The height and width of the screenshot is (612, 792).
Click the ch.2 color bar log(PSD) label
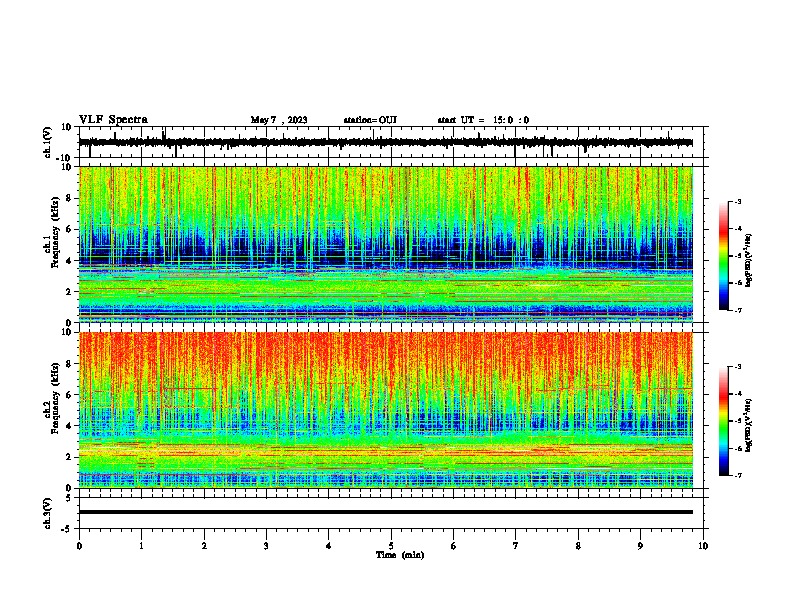(749, 425)
